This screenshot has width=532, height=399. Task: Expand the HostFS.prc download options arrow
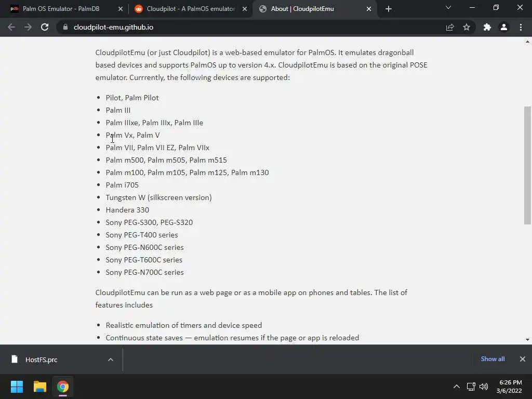110,360
